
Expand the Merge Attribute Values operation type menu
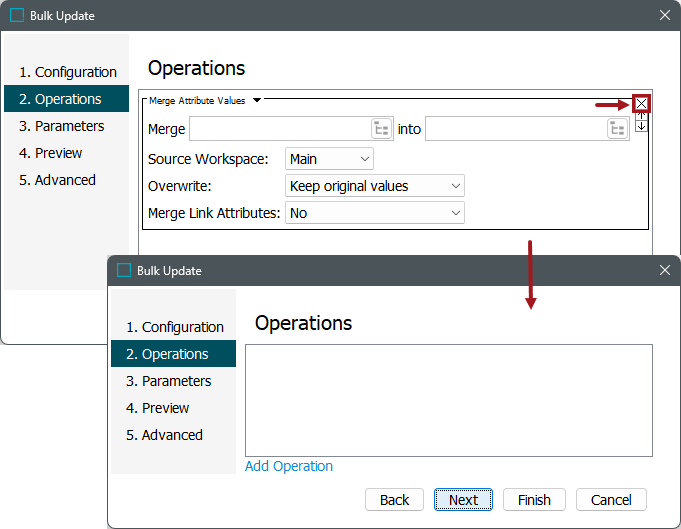point(257,100)
